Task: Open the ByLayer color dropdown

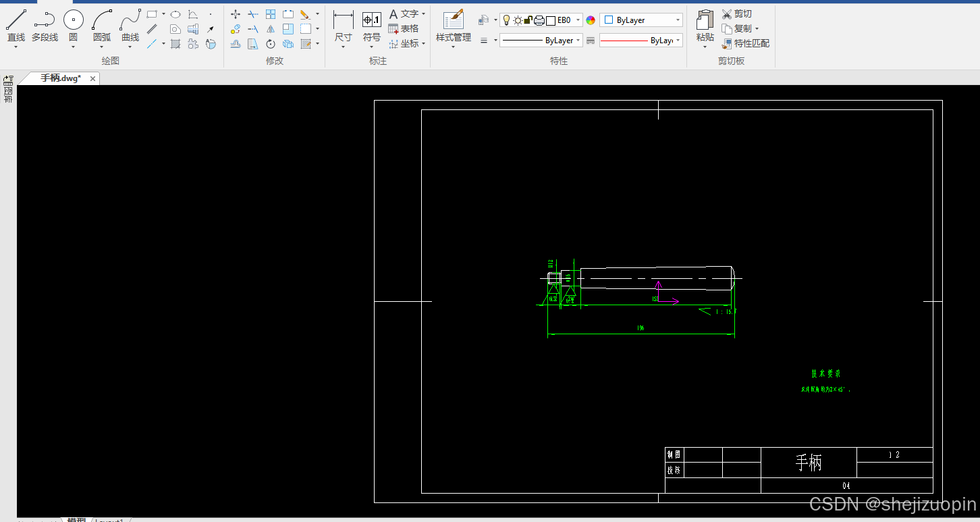Action: click(678, 20)
